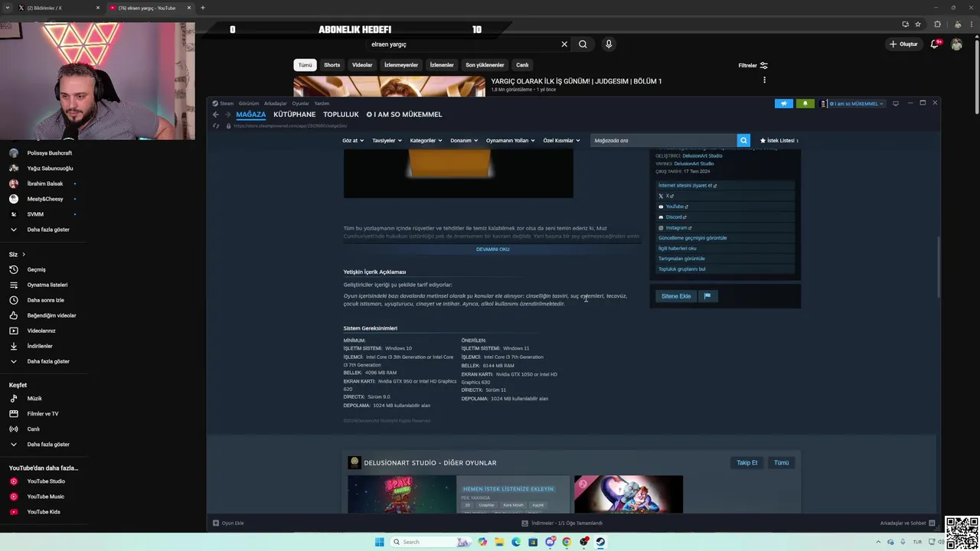The image size is (980, 551).
Task: Expand Siz section chevron
Action: (24, 254)
